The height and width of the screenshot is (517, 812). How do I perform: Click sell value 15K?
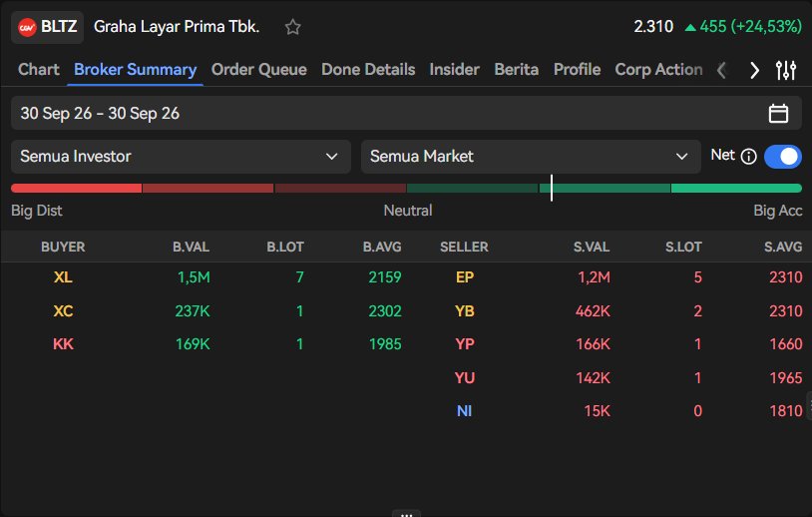pos(598,411)
